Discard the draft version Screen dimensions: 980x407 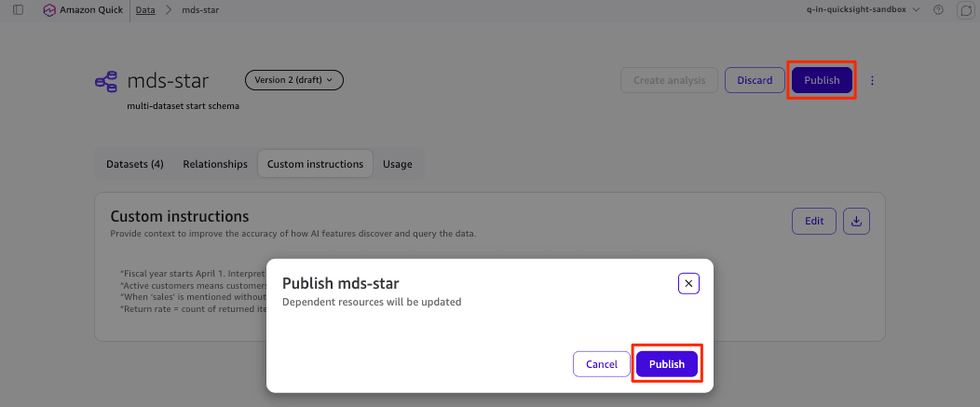tap(755, 81)
